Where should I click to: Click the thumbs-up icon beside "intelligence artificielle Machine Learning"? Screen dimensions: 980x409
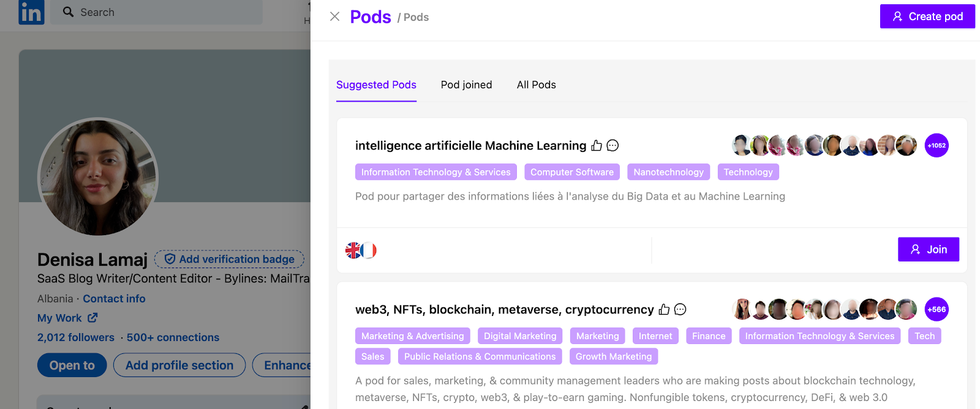597,145
